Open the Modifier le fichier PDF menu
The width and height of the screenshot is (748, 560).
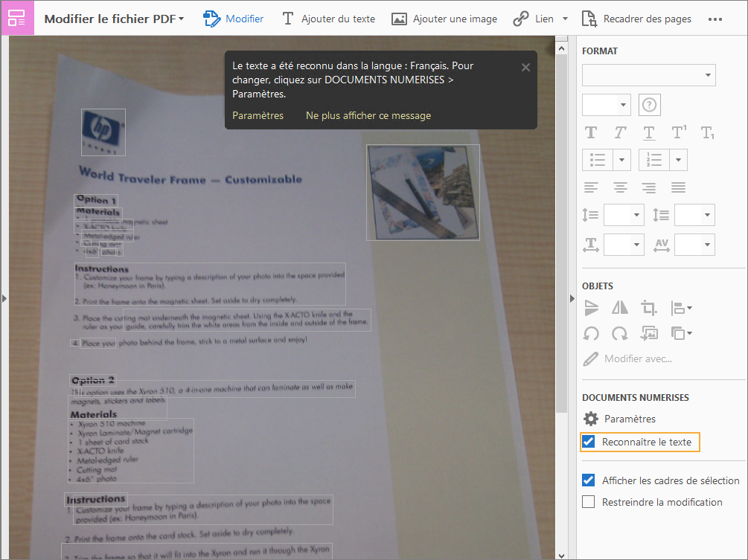pyautogui.click(x=113, y=18)
